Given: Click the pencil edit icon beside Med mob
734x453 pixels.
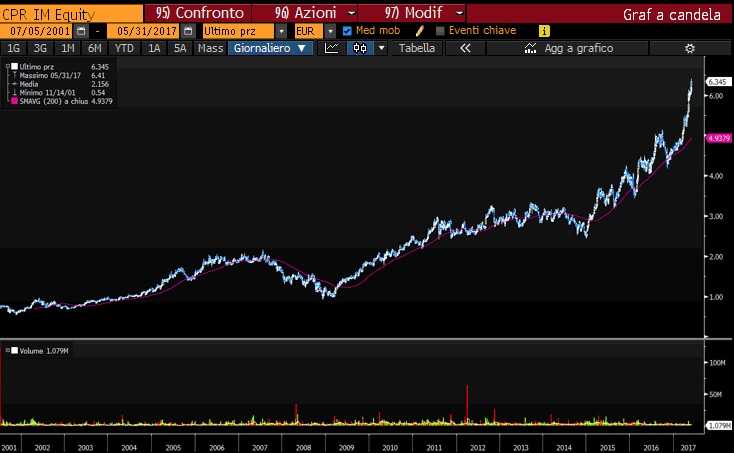Looking at the screenshot, I should (420, 31).
